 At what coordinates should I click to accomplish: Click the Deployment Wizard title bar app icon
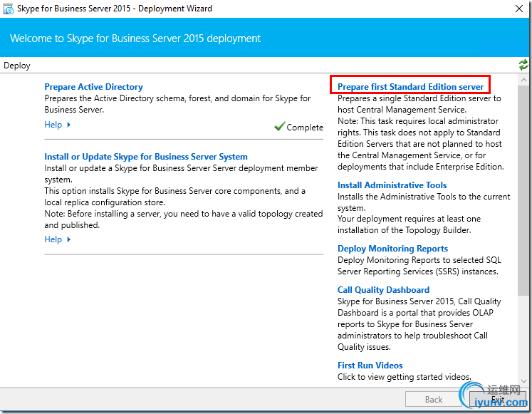(9, 9)
